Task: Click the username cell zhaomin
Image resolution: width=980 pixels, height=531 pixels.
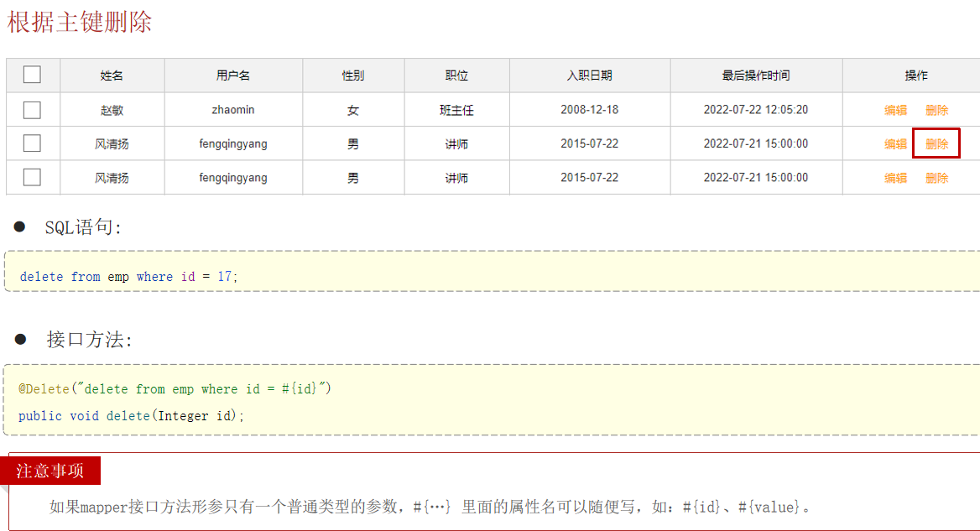Action: pyautogui.click(x=233, y=110)
